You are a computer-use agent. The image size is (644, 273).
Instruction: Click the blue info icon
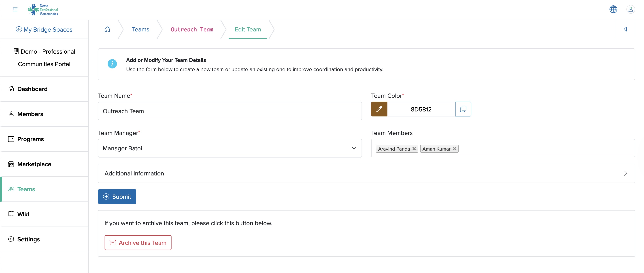[112, 64]
